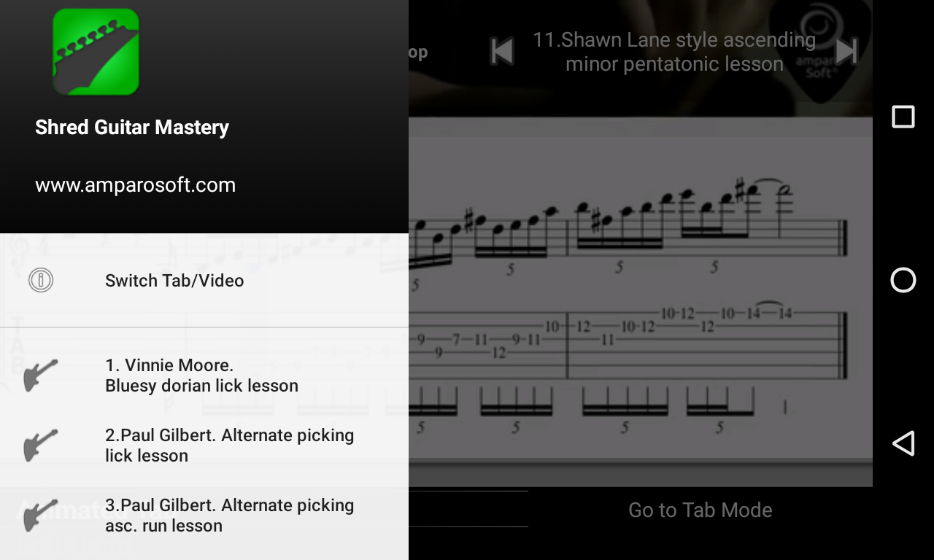934x560 pixels.
Task: Skip to the next lesson track
Action: [x=846, y=51]
